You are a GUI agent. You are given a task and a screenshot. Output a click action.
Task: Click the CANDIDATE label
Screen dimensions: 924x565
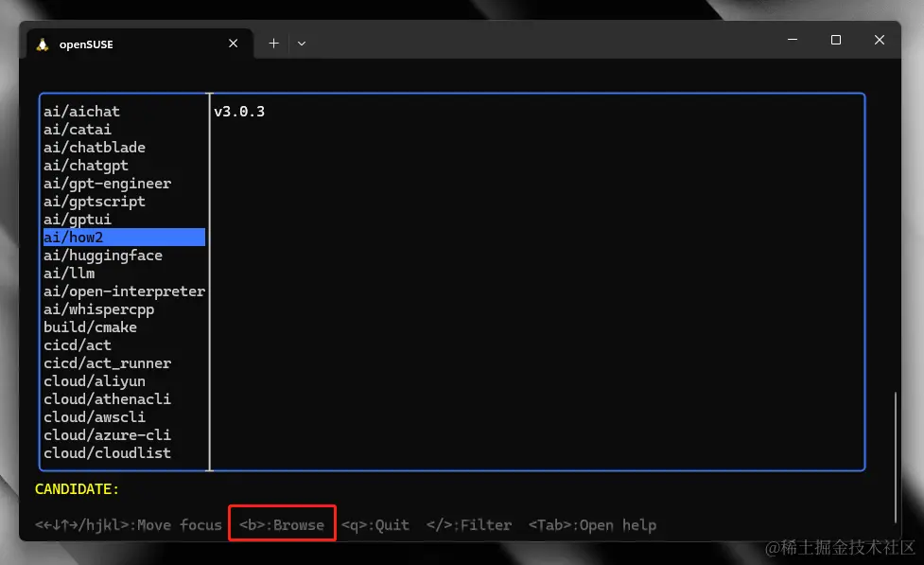[76, 489]
